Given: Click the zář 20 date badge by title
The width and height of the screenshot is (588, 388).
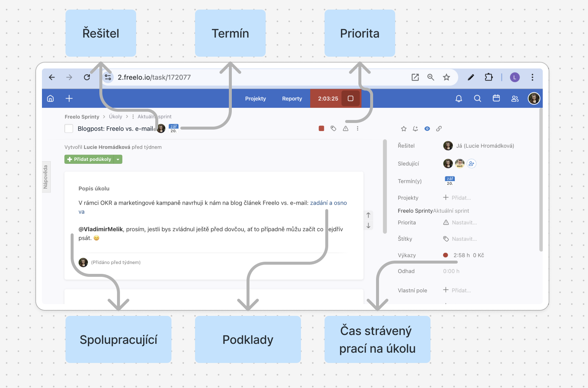Looking at the screenshot, I should point(174,128).
